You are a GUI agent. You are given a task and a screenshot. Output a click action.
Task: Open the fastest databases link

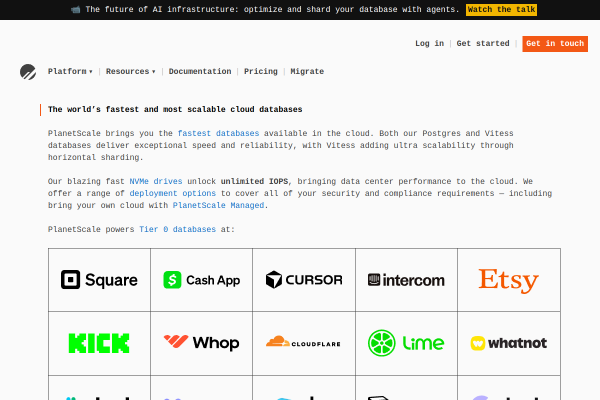point(218,134)
